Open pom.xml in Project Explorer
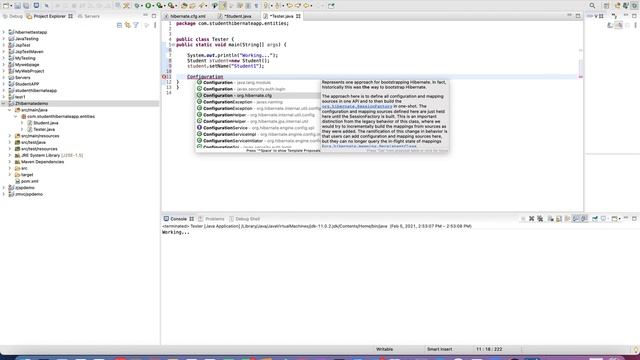The image size is (640, 360). 29,181
